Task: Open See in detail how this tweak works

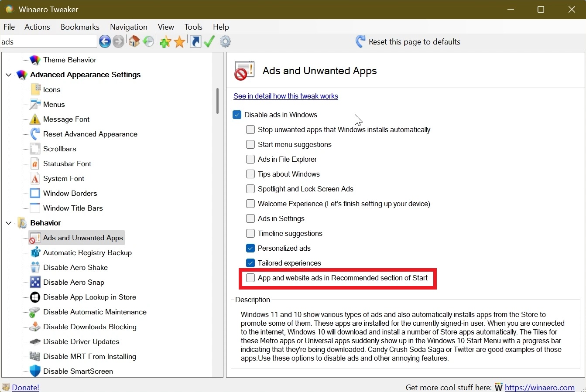Action: coord(286,96)
